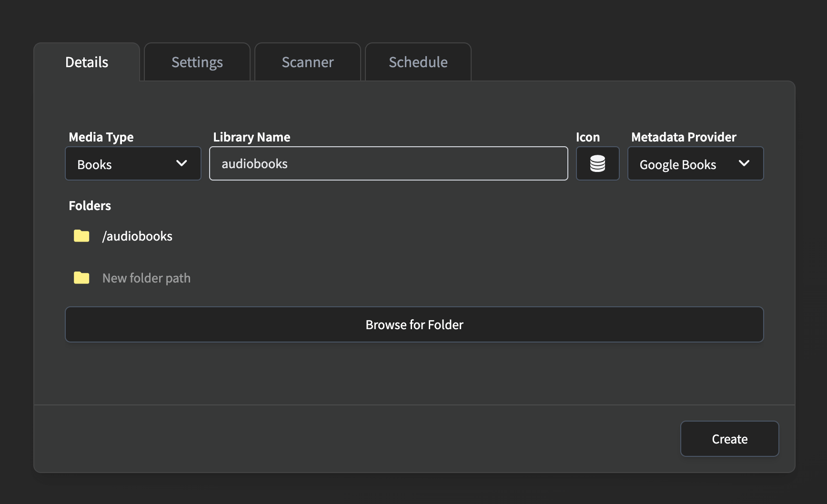Focus the Library Name text field
The width and height of the screenshot is (827, 504).
click(388, 163)
